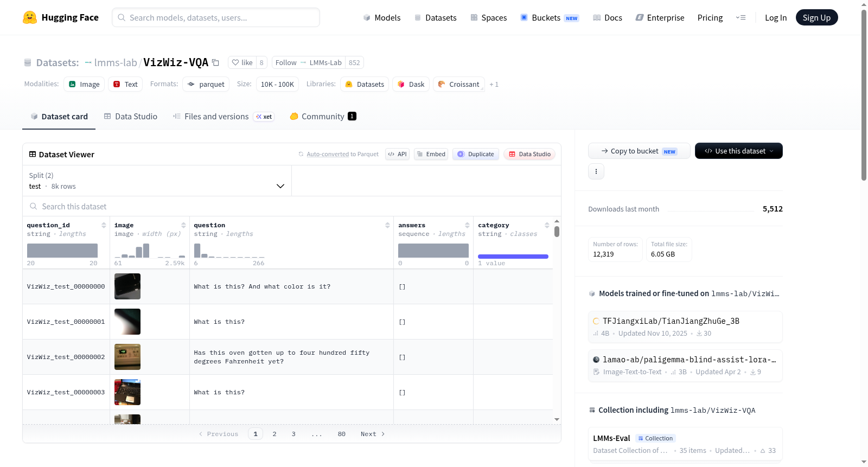Click Log In link
This screenshot has height=467, width=868.
pos(775,17)
